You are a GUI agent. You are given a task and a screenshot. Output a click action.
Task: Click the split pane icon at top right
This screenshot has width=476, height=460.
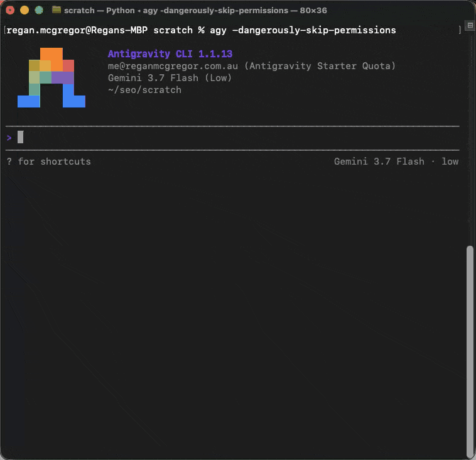(470, 25)
